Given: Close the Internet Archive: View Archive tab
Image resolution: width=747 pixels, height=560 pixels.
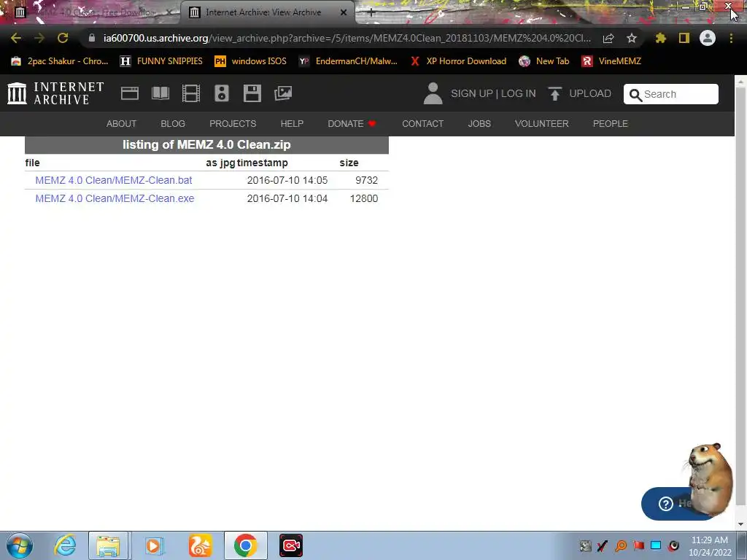Looking at the screenshot, I should pyautogui.click(x=344, y=12).
